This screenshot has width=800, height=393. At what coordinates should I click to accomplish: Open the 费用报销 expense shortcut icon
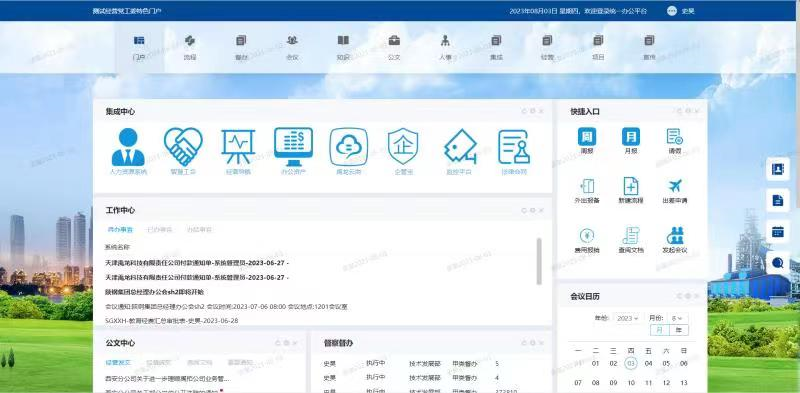click(x=587, y=236)
